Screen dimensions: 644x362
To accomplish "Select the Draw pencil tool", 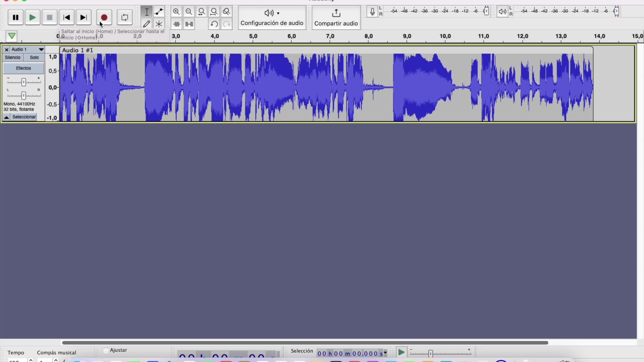I will point(146,24).
